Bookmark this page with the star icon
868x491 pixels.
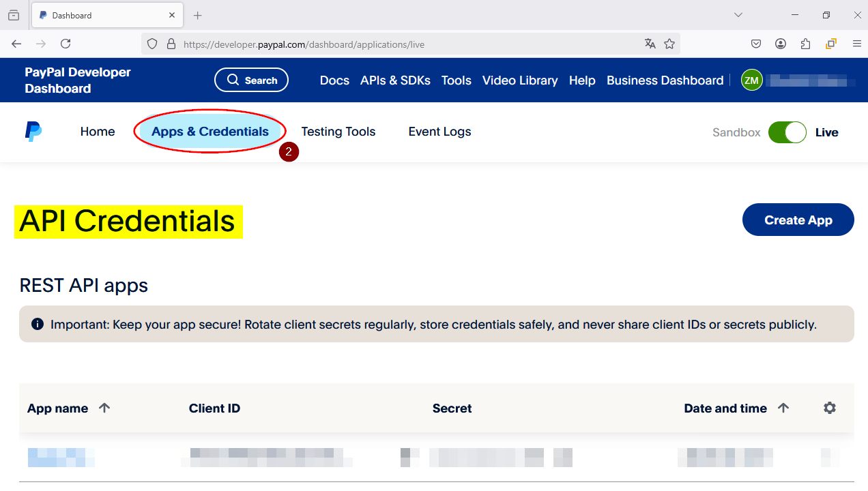pyautogui.click(x=669, y=44)
